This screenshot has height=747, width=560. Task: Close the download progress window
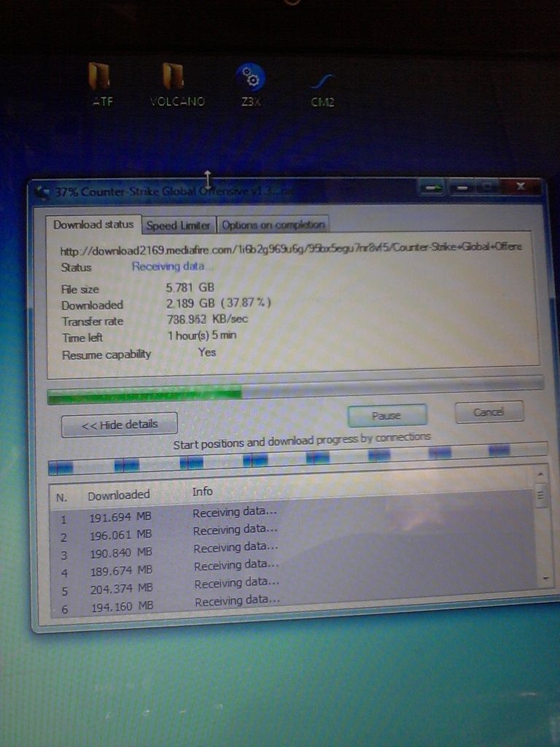coord(521,186)
